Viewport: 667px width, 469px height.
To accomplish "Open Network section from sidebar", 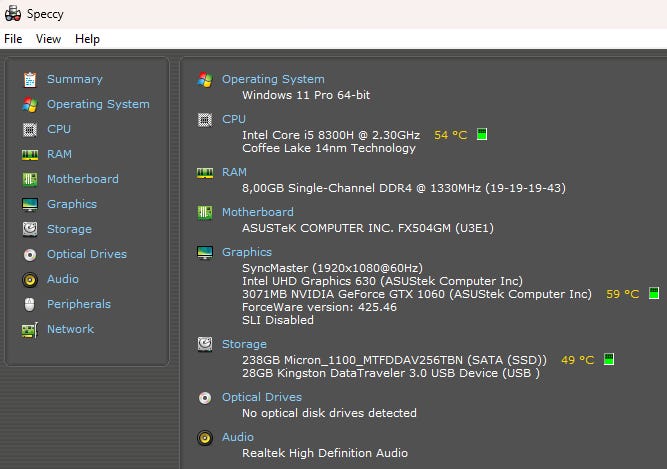I will [71, 329].
